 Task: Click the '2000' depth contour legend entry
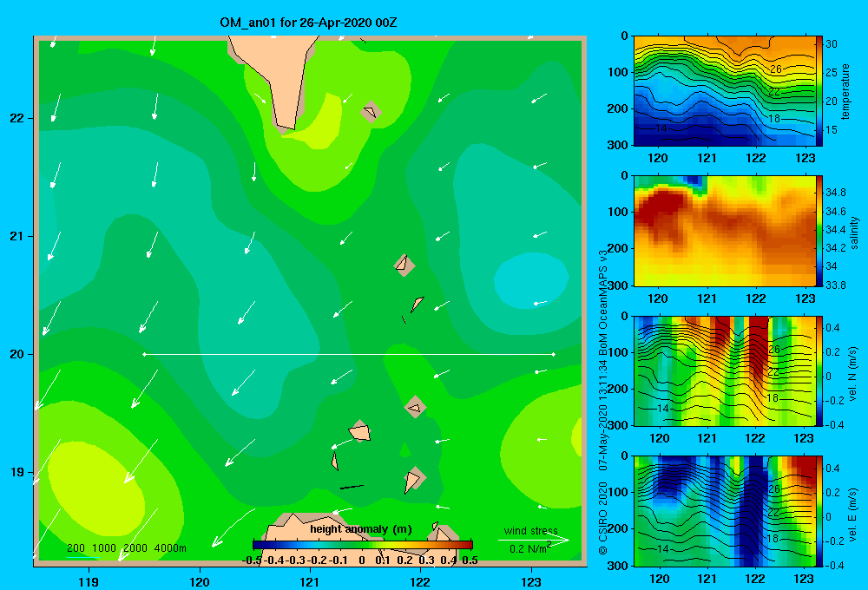(x=135, y=548)
